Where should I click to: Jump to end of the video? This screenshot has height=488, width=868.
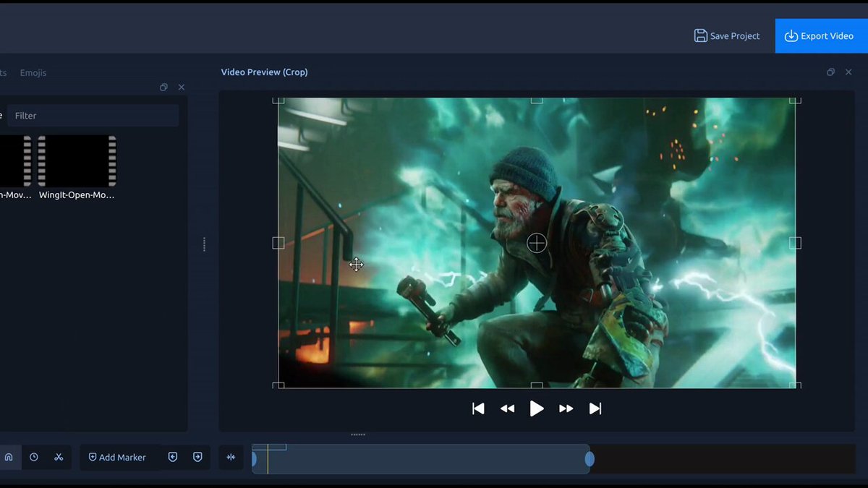pyautogui.click(x=595, y=408)
